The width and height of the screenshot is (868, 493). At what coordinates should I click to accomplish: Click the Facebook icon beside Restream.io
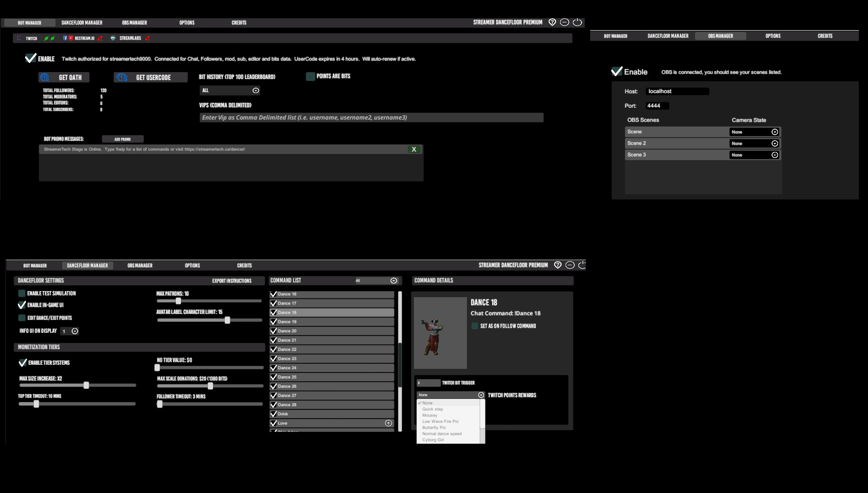pyautogui.click(x=65, y=38)
